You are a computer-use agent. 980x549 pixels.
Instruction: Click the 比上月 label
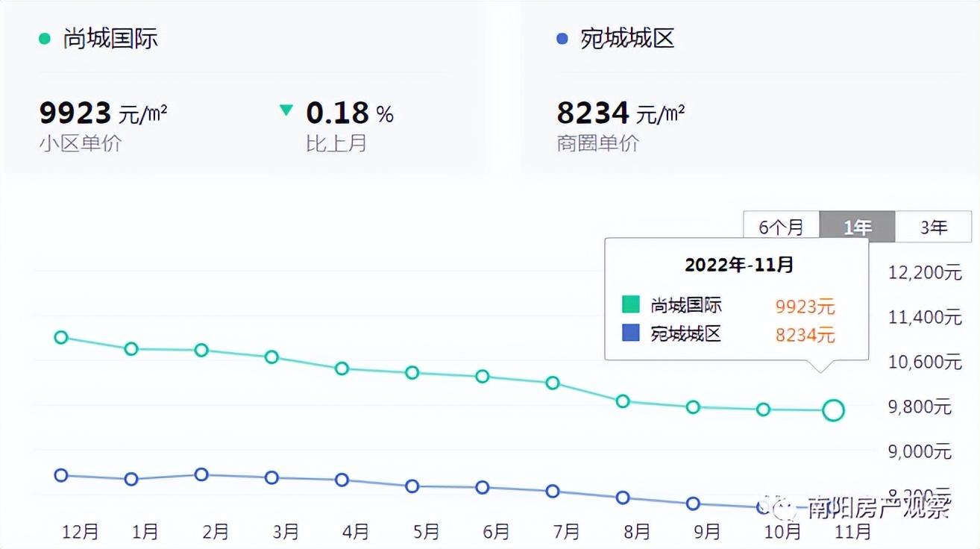[x=336, y=143]
